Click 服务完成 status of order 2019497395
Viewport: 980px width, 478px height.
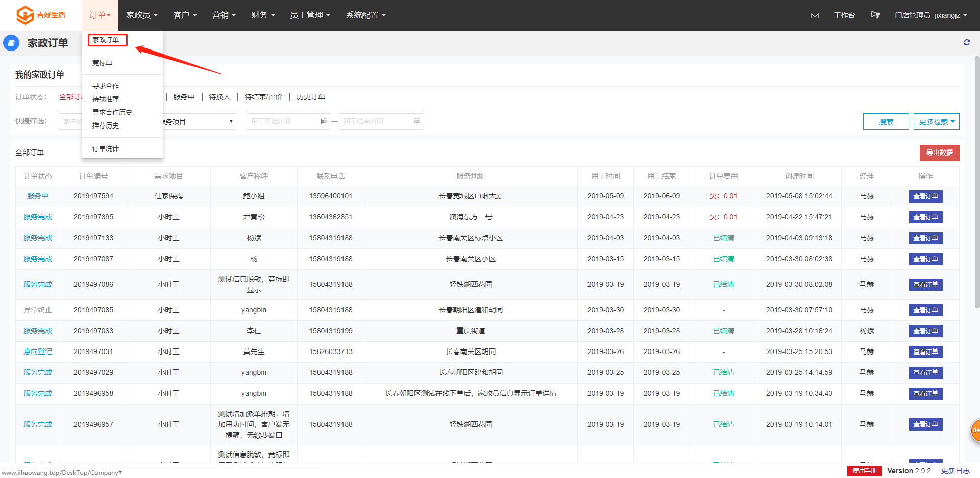38,217
